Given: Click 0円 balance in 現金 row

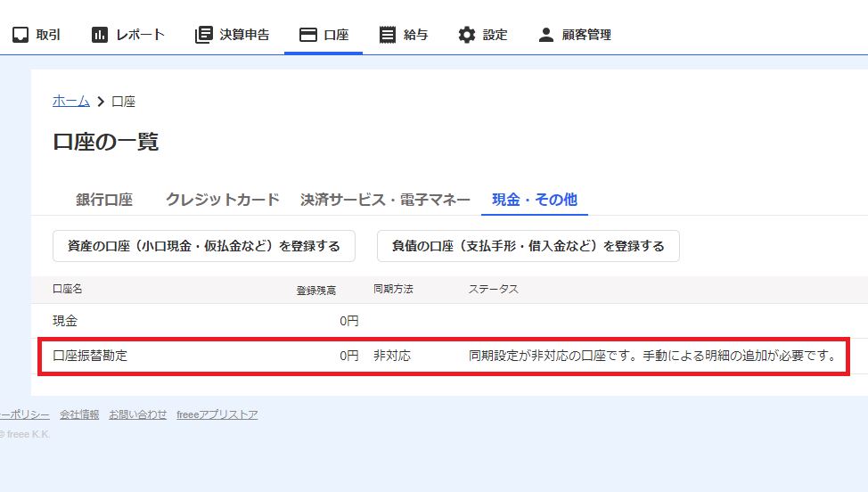Looking at the screenshot, I should [x=348, y=321].
